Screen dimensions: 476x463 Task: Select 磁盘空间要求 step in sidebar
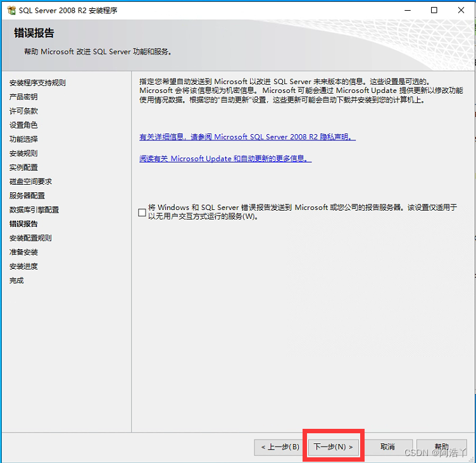(30, 182)
